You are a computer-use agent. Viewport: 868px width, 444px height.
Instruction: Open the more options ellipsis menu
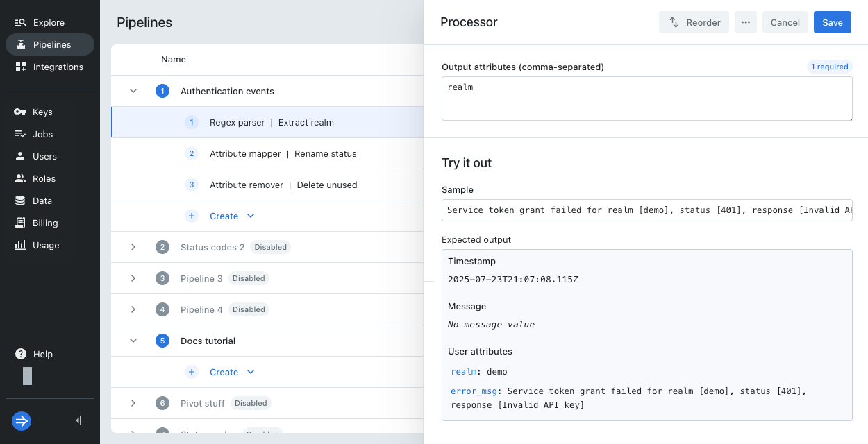pos(745,22)
